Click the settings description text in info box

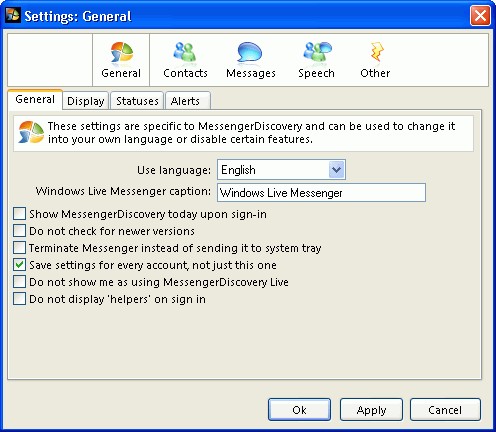251,133
